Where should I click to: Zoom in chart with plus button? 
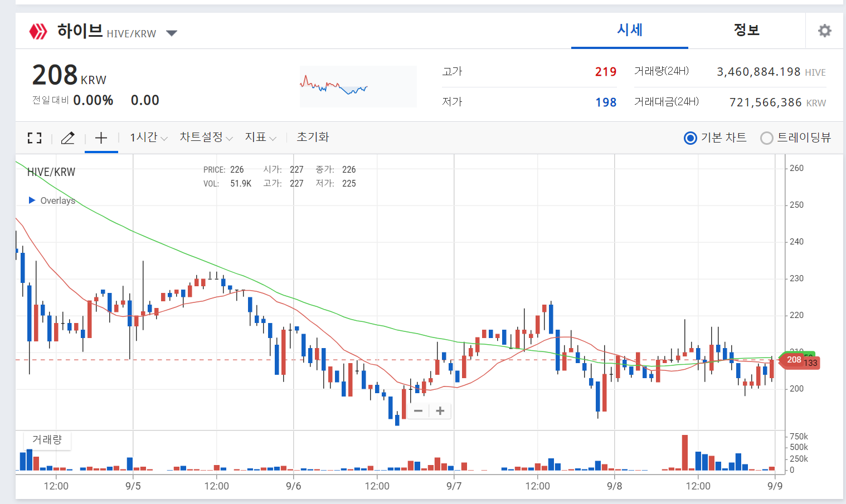tap(440, 411)
